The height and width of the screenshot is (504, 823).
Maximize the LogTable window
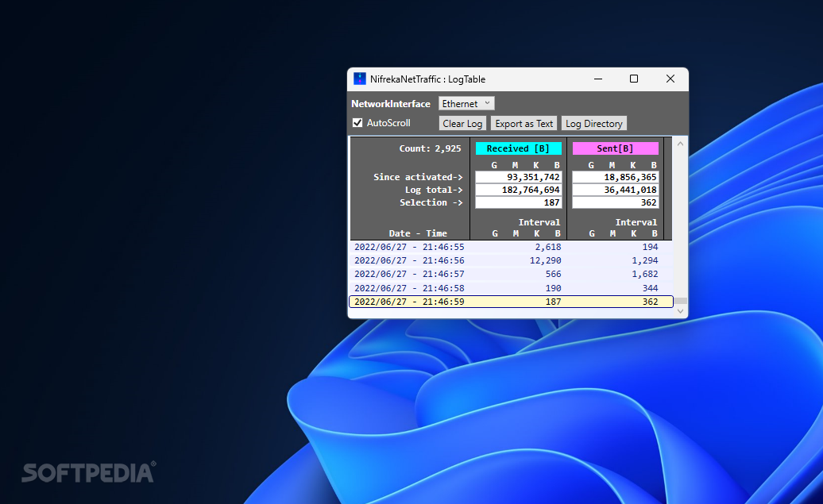point(634,79)
